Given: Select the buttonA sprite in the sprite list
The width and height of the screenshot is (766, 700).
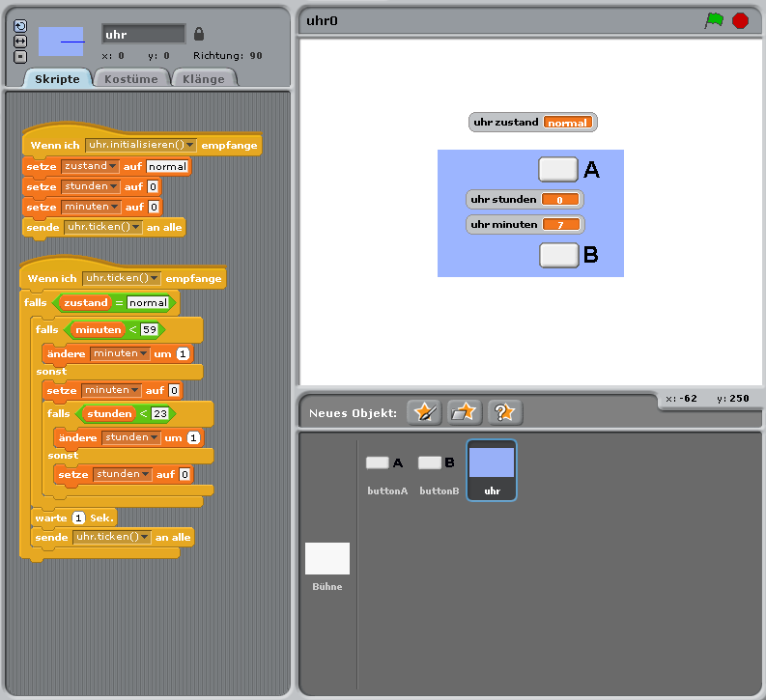Looking at the screenshot, I should pyautogui.click(x=387, y=470).
